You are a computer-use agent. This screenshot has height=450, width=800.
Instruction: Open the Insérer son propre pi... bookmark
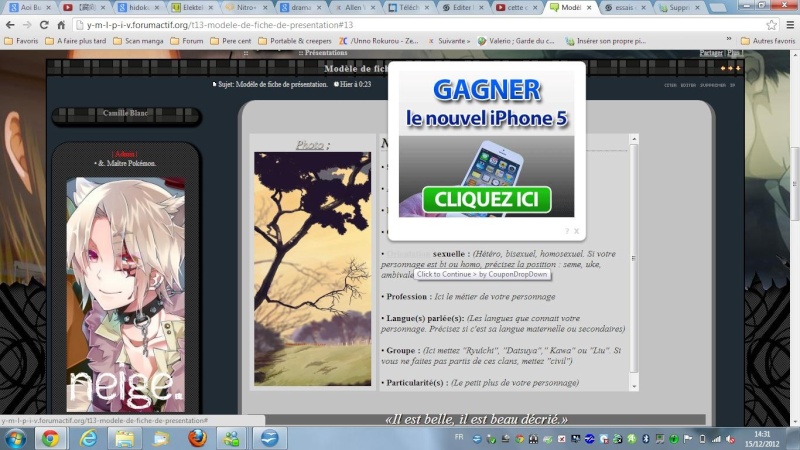point(606,41)
